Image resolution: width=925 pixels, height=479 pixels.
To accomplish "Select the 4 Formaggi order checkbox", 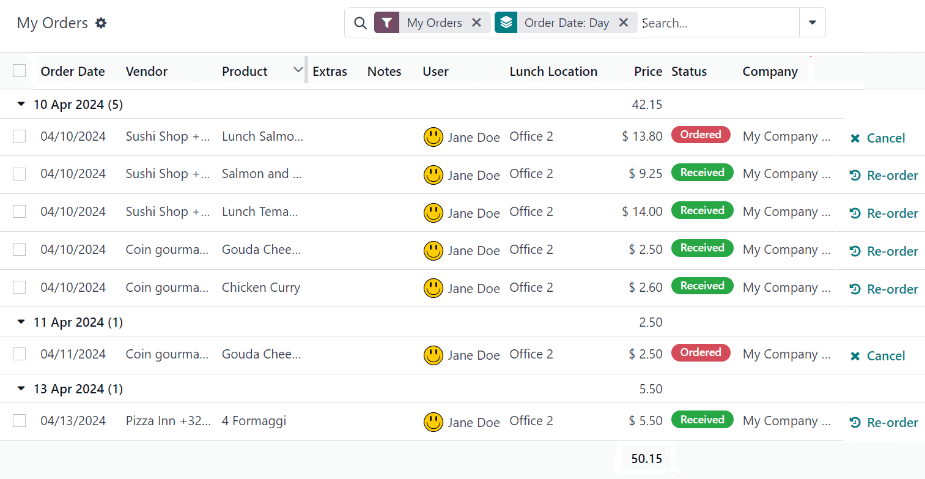I will 20,421.
